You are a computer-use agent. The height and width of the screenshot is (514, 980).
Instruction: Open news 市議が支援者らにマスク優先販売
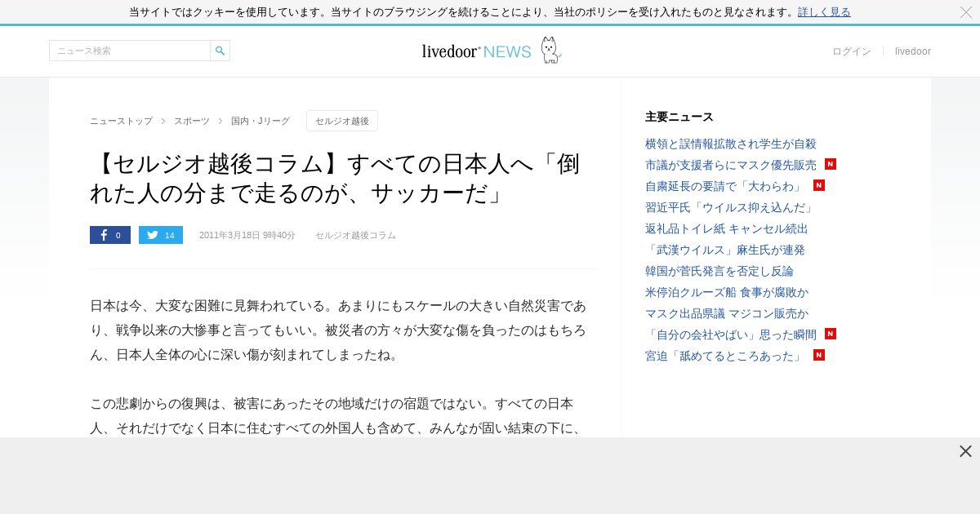(x=731, y=165)
